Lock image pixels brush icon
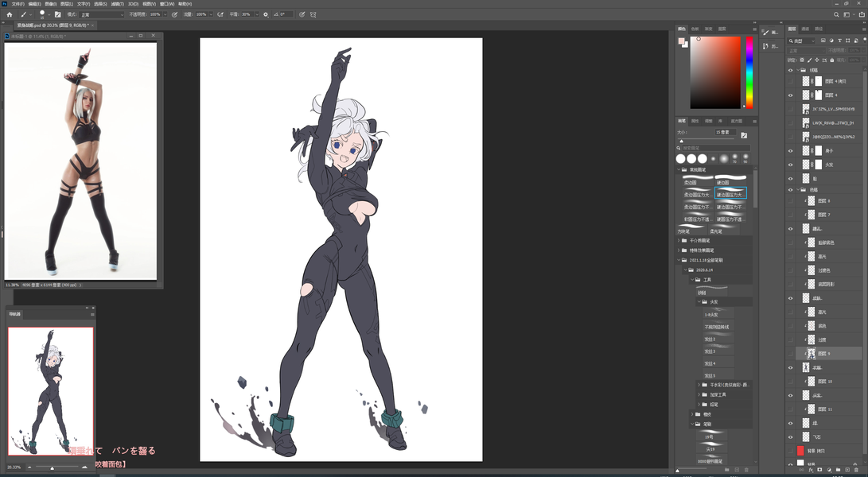The image size is (868, 477). 810,60
